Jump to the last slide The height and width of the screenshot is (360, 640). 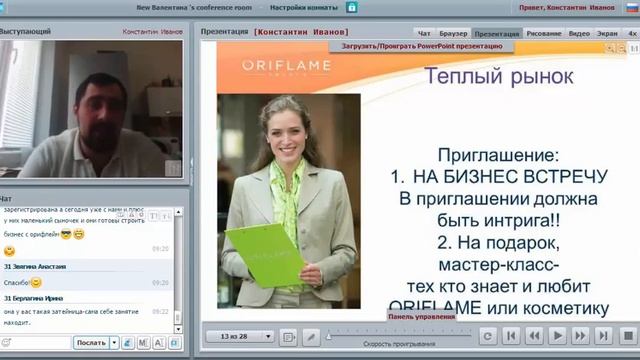(603, 336)
